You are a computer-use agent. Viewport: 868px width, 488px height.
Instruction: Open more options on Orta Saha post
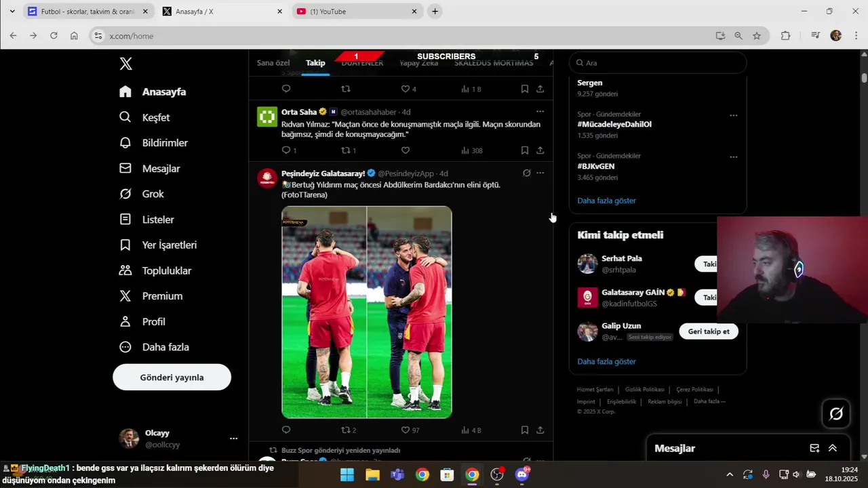click(540, 112)
